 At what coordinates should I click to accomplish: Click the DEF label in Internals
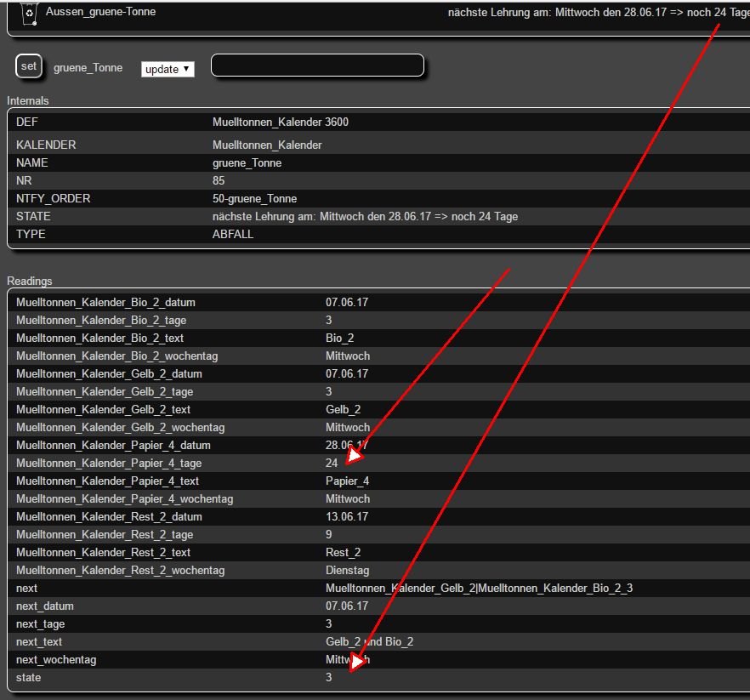(x=27, y=122)
